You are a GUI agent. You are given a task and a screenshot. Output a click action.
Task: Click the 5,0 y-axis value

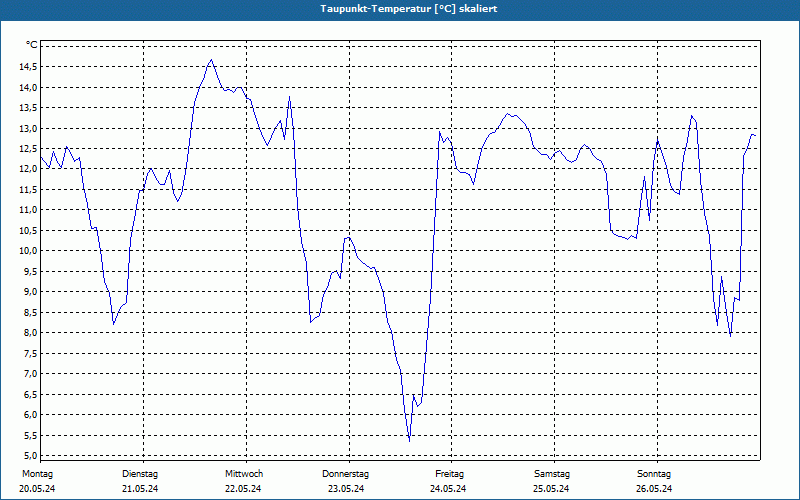click(31, 456)
